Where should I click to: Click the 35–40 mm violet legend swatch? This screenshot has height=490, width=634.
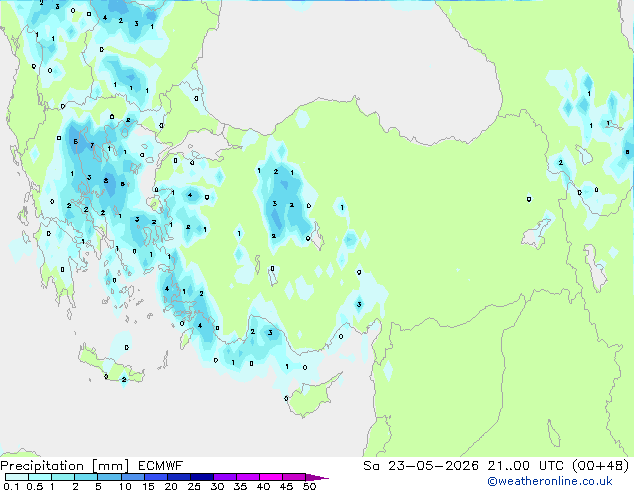(x=247, y=477)
